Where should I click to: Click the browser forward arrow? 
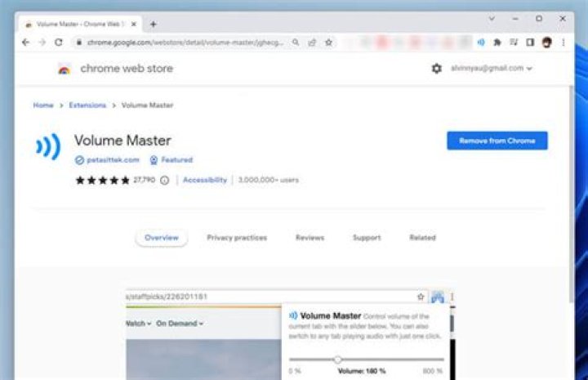(x=42, y=42)
